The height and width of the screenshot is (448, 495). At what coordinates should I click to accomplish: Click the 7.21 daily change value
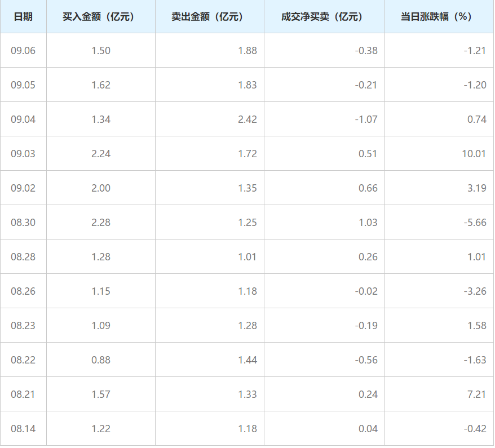click(476, 394)
